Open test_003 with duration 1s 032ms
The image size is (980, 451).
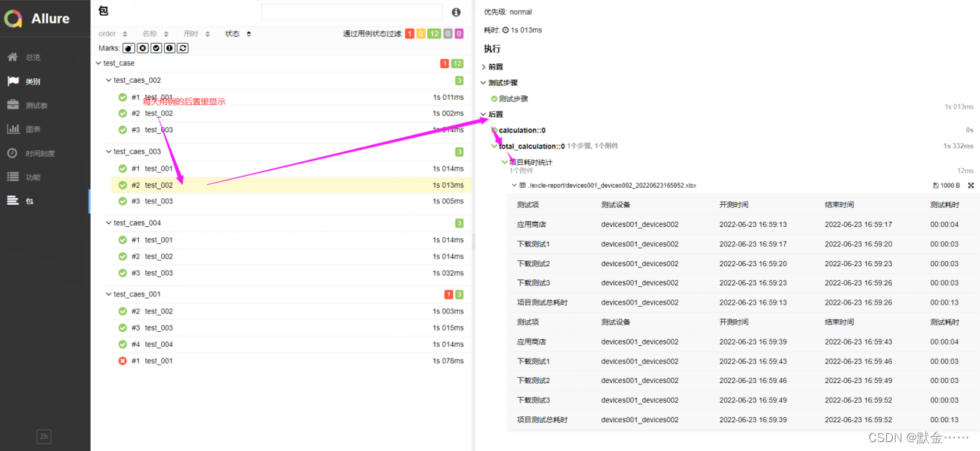click(291, 273)
